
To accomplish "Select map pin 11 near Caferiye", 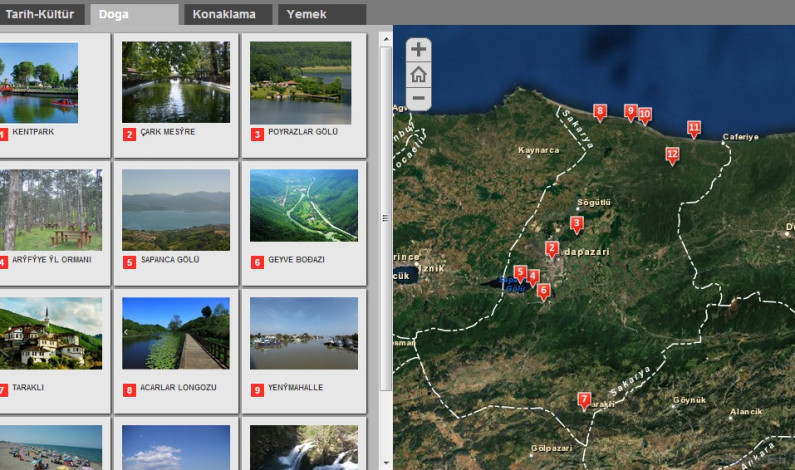I will pyautogui.click(x=693, y=128).
